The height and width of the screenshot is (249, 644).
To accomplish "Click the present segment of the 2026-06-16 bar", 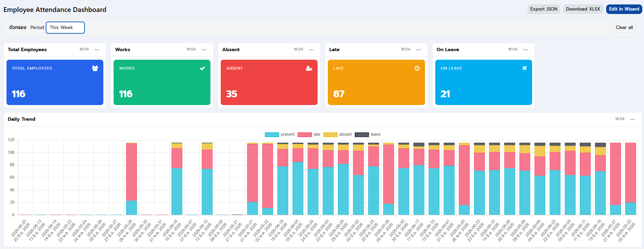I will click(x=177, y=192).
